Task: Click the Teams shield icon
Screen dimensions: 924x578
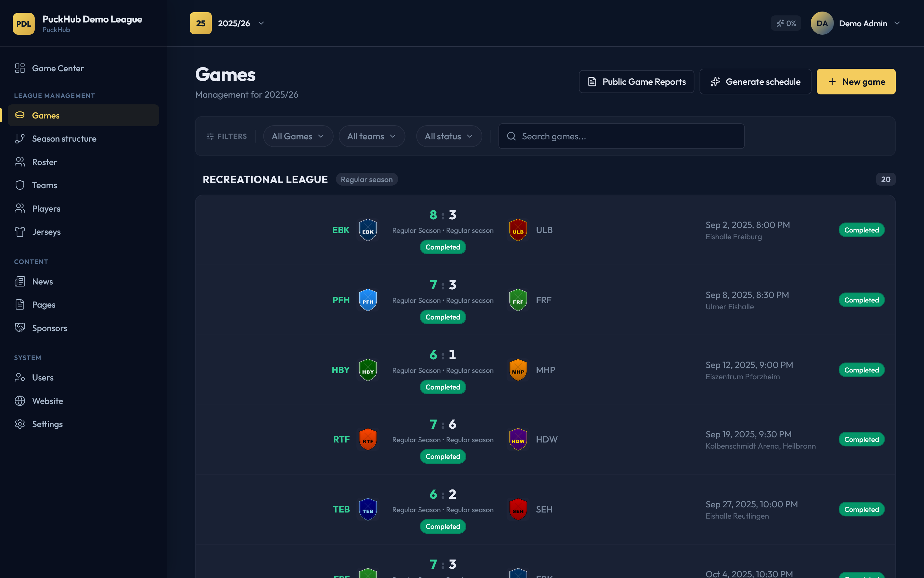Action: [x=20, y=185]
